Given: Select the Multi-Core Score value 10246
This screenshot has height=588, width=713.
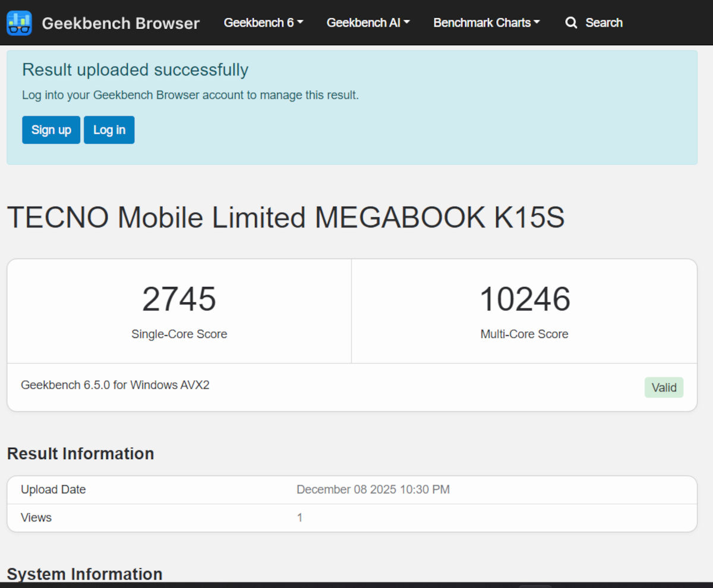Looking at the screenshot, I should 524,299.
